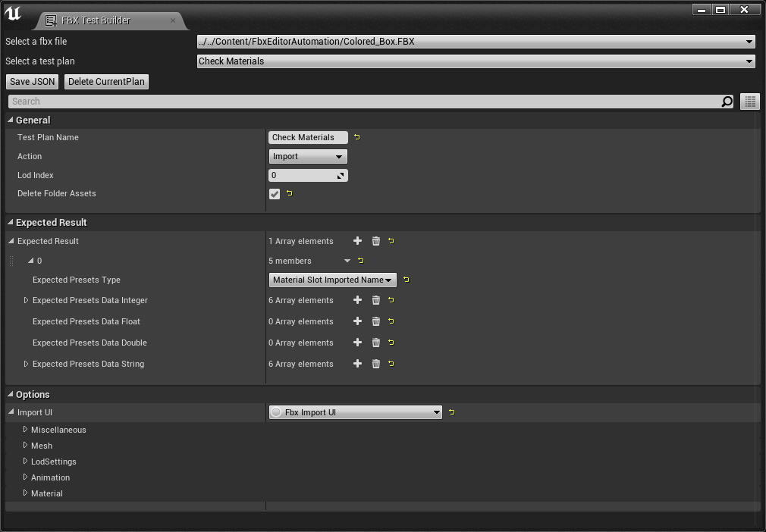Add an element to the Expected Result array
Image resolution: width=766 pixels, height=532 pixels.
point(357,241)
